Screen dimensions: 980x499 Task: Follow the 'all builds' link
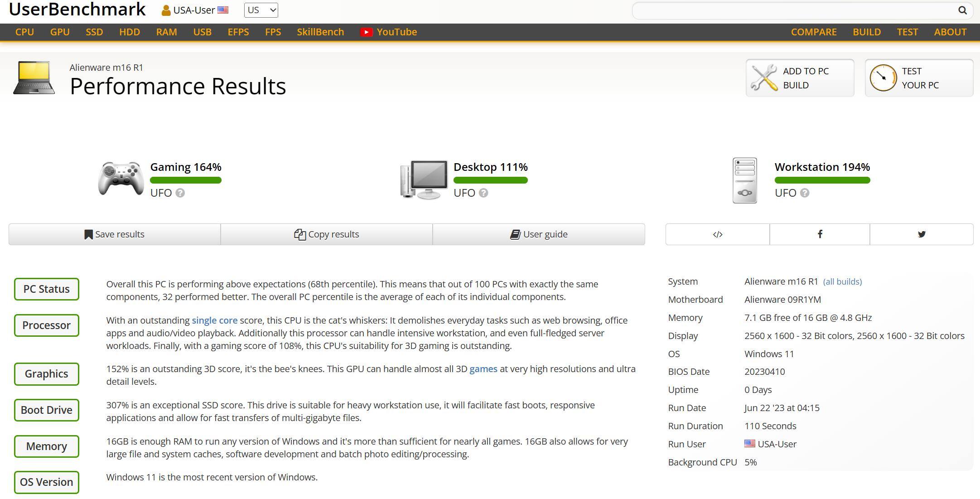[x=842, y=281]
